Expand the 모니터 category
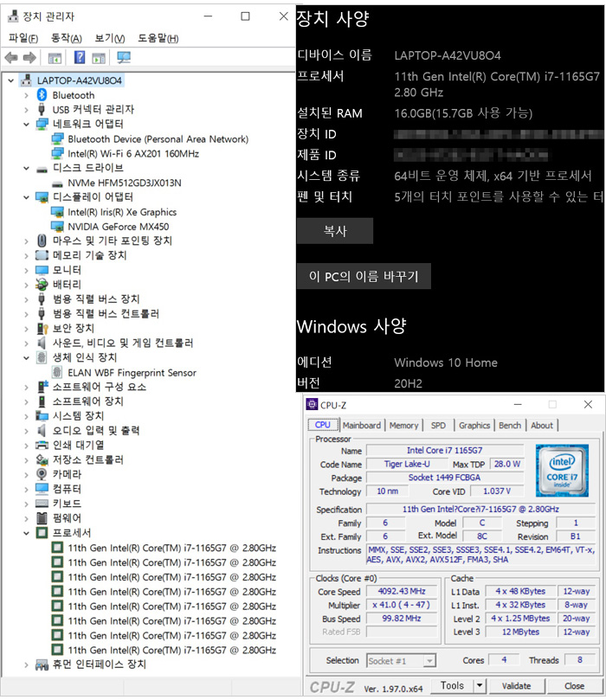This screenshot has width=606, height=700. tap(26, 270)
